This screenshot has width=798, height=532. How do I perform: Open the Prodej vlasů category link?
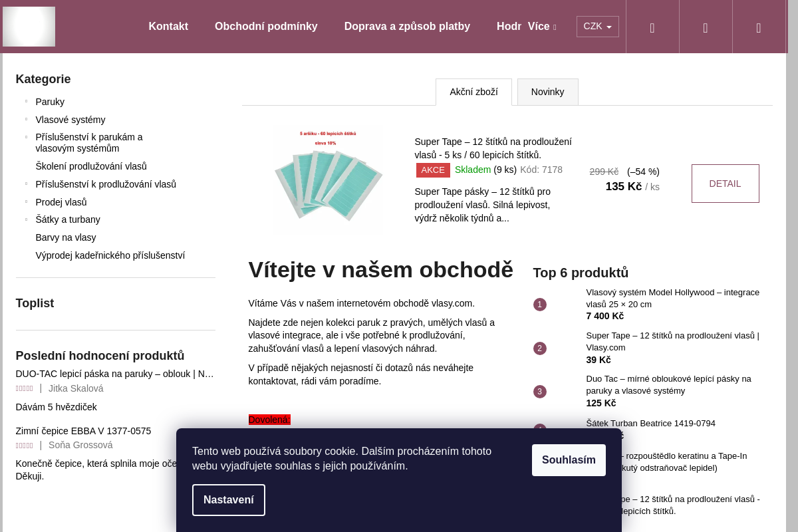[61, 202]
